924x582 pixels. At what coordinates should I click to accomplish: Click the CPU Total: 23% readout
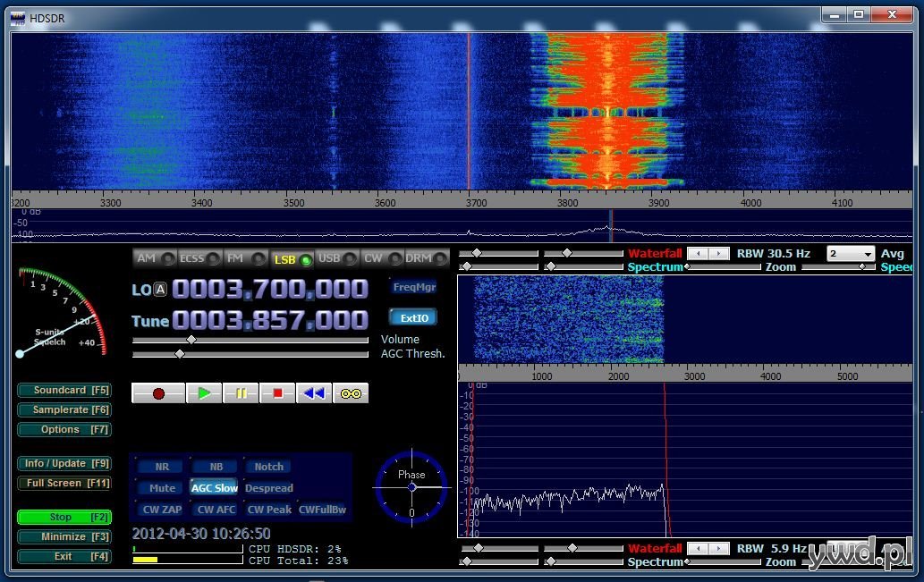pyautogui.click(x=298, y=561)
